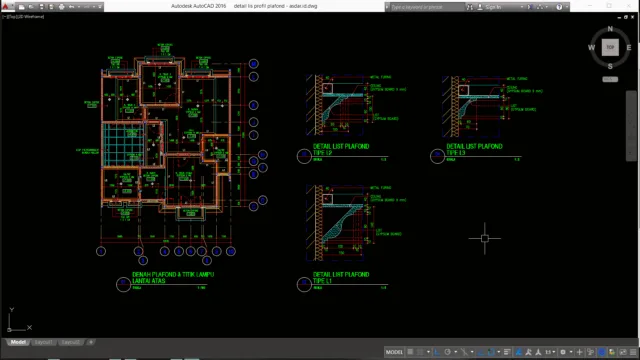Select the DETAIL LIST PLAFOND TIPE L1 title text

(341, 278)
